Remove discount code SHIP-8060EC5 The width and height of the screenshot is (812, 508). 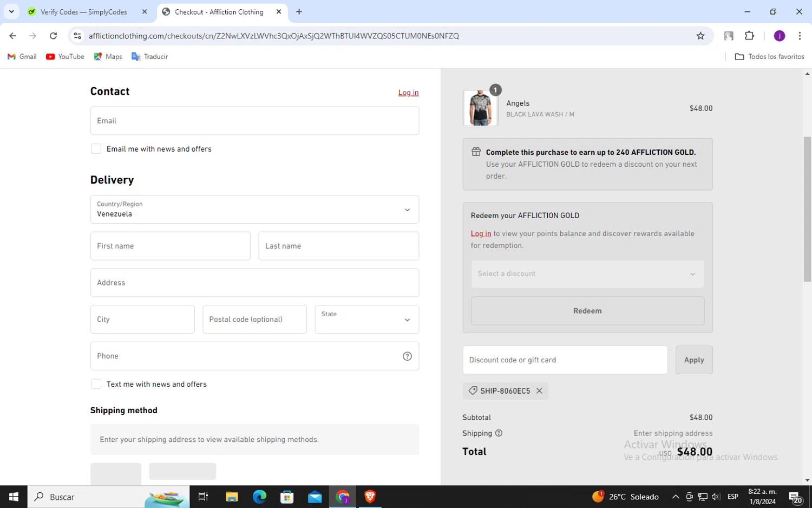coord(539,390)
